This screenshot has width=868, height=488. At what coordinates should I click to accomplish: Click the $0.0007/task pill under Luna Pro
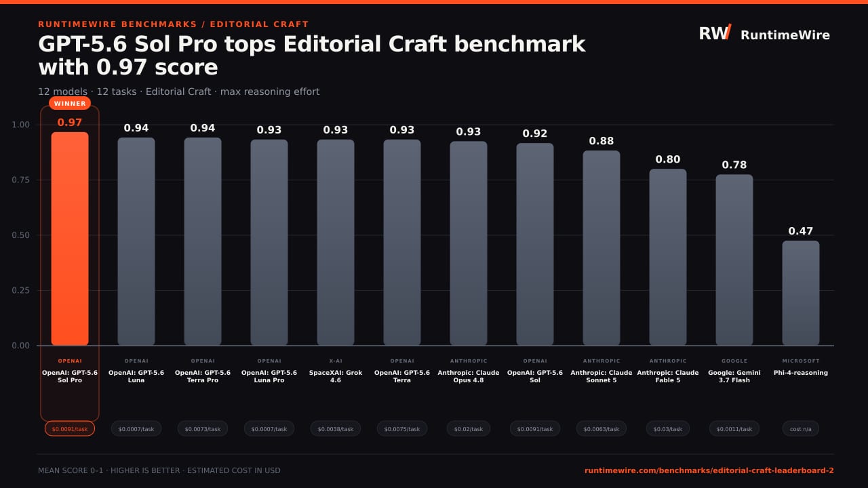(269, 428)
